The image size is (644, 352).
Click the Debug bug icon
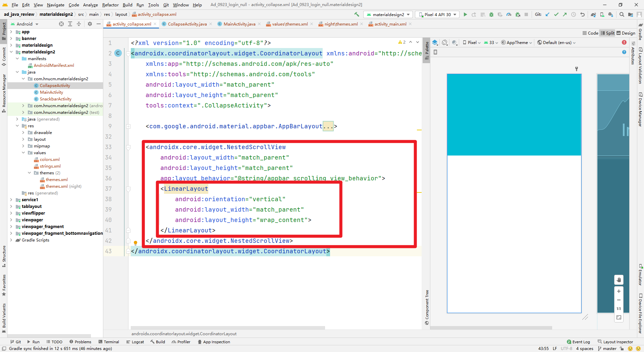click(491, 14)
